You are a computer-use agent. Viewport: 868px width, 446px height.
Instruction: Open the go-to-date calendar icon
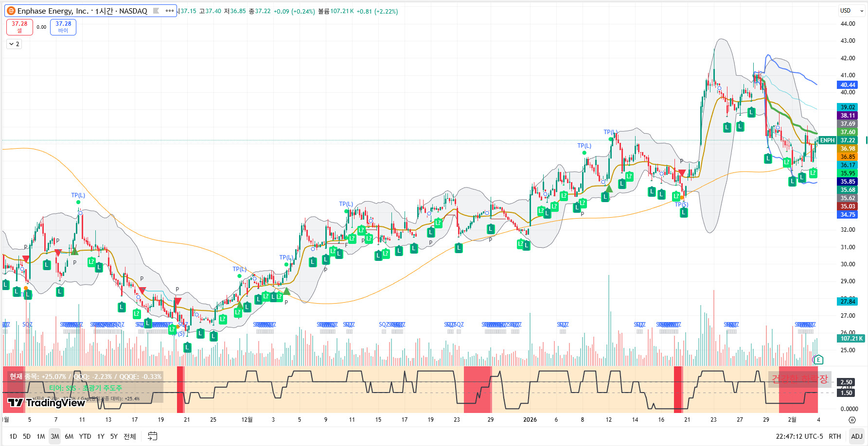(x=152, y=436)
